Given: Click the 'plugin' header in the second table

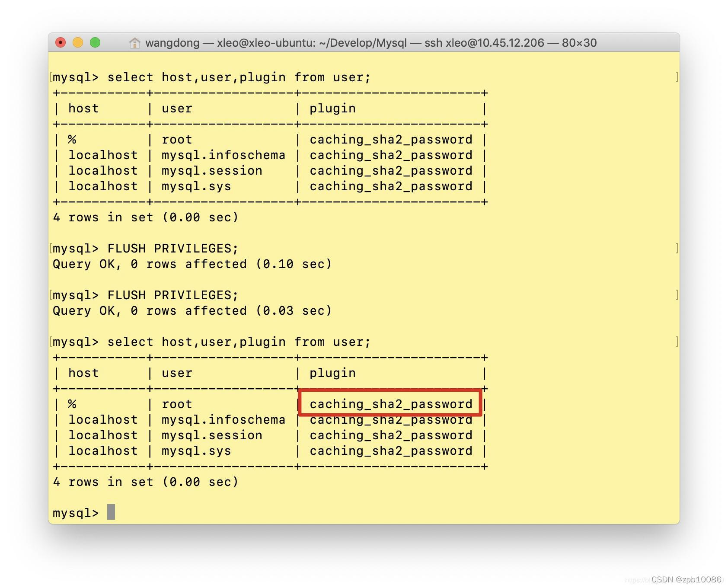Looking at the screenshot, I should tap(332, 373).
